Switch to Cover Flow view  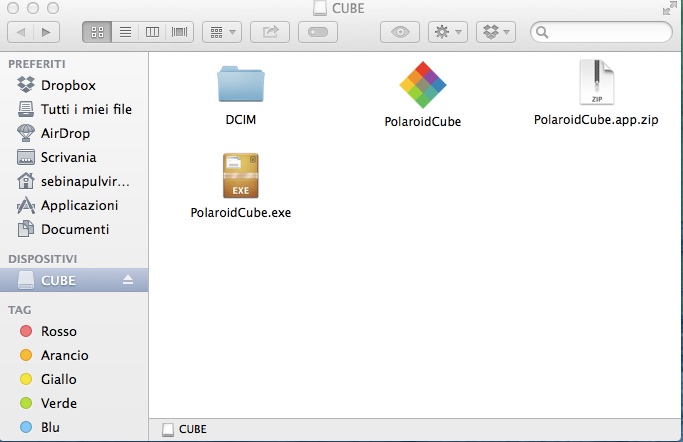[181, 32]
